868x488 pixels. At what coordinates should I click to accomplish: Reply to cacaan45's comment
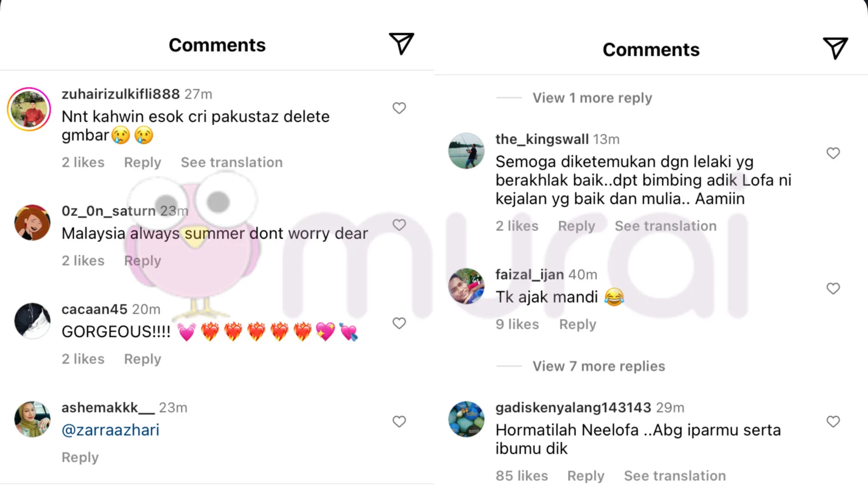pos(142,359)
